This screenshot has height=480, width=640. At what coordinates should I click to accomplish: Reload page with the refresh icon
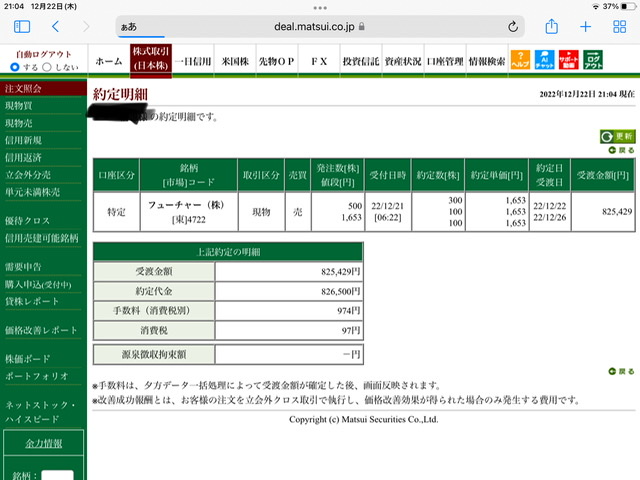coord(513,27)
